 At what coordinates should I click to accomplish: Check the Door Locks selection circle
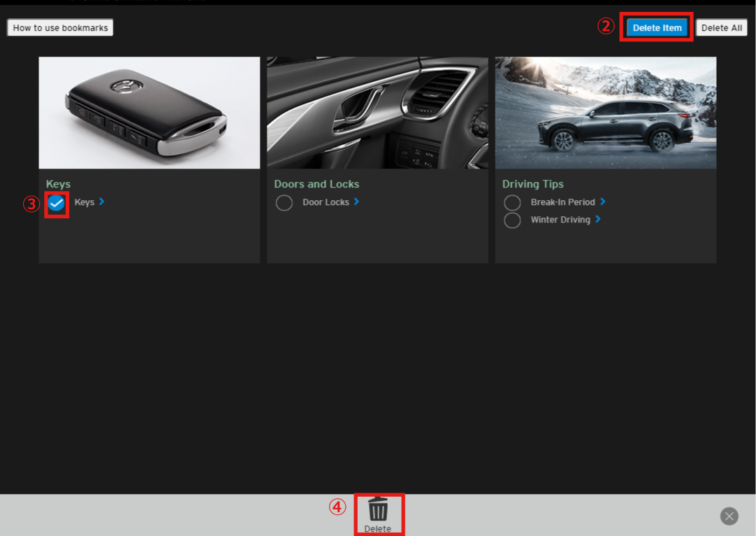tap(284, 202)
